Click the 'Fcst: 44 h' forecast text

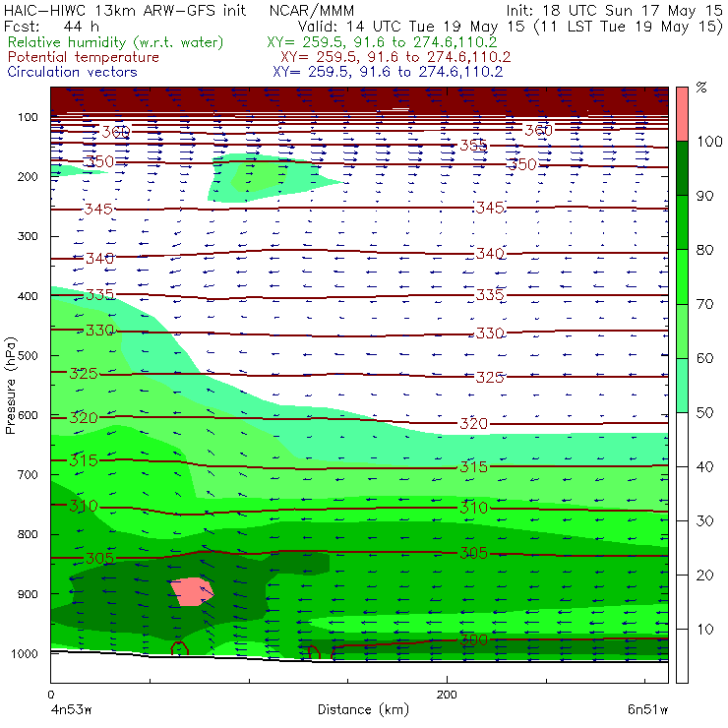coord(51,26)
